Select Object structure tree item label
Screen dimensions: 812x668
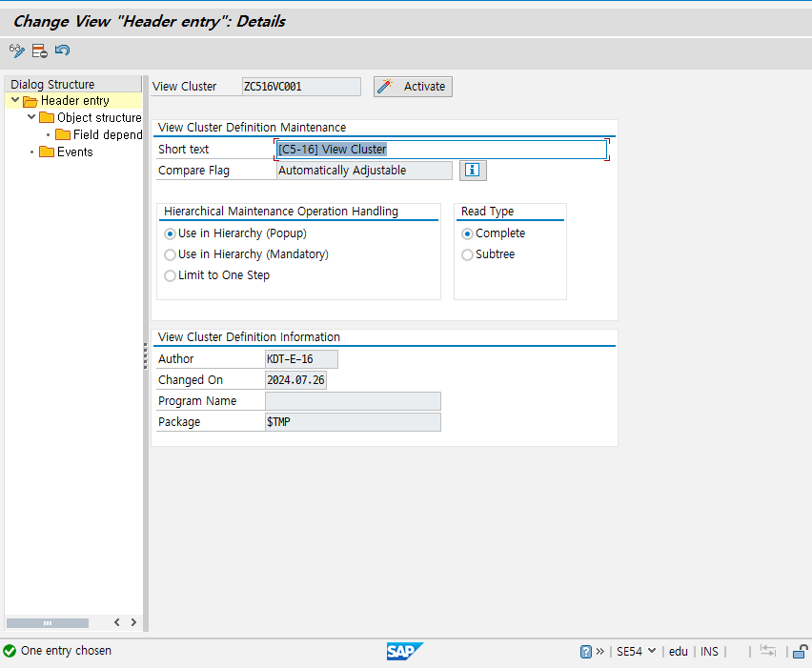[99, 117]
